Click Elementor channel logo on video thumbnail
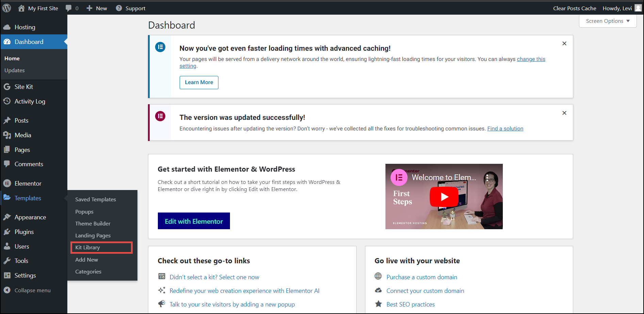644x314 pixels. [x=399, y=177]
